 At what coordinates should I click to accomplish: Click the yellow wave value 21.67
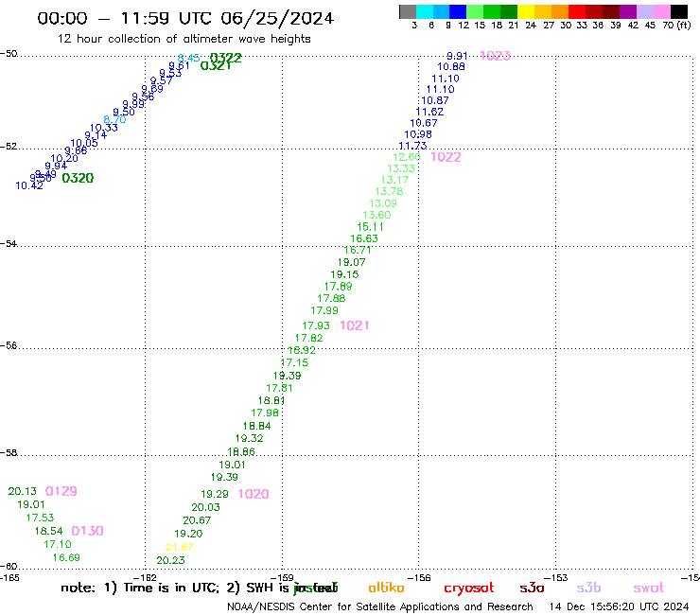coord(179,547)
